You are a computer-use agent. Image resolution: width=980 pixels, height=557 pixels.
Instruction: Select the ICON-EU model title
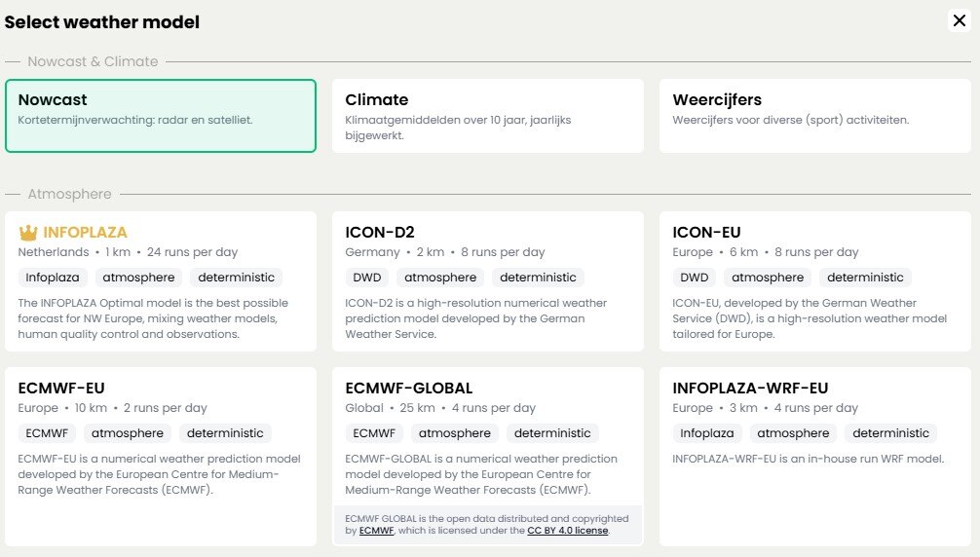pos(706,233)
